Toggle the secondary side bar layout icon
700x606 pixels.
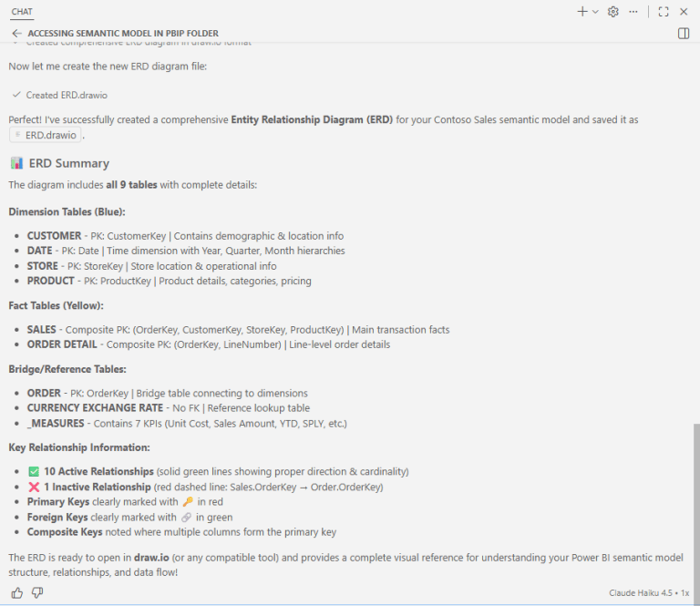point(684,34)
